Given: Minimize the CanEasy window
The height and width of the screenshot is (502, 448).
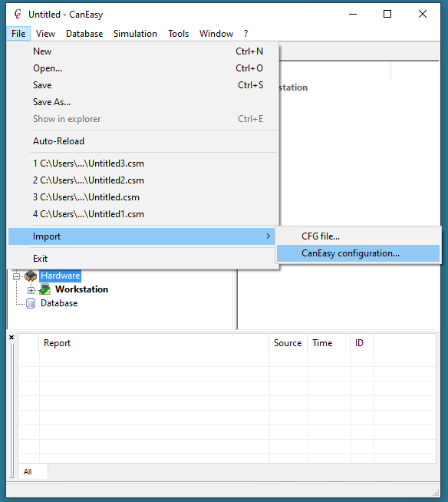Looking at the screenshot, I should coord(353,14).
